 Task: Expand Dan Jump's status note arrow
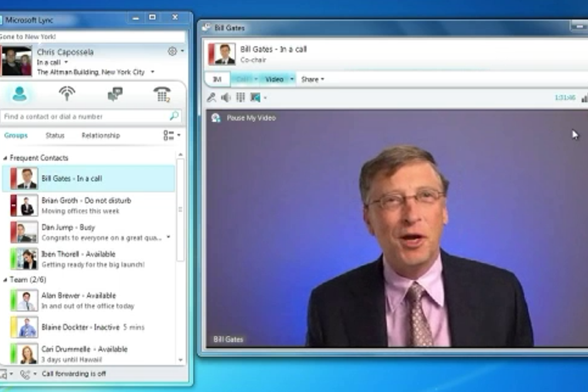pos(168,237)
